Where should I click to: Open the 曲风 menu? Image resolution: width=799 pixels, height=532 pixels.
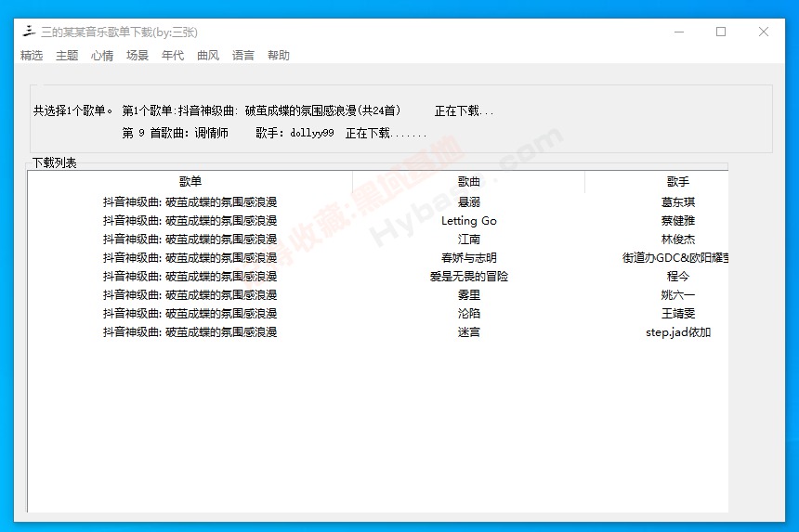208,55
